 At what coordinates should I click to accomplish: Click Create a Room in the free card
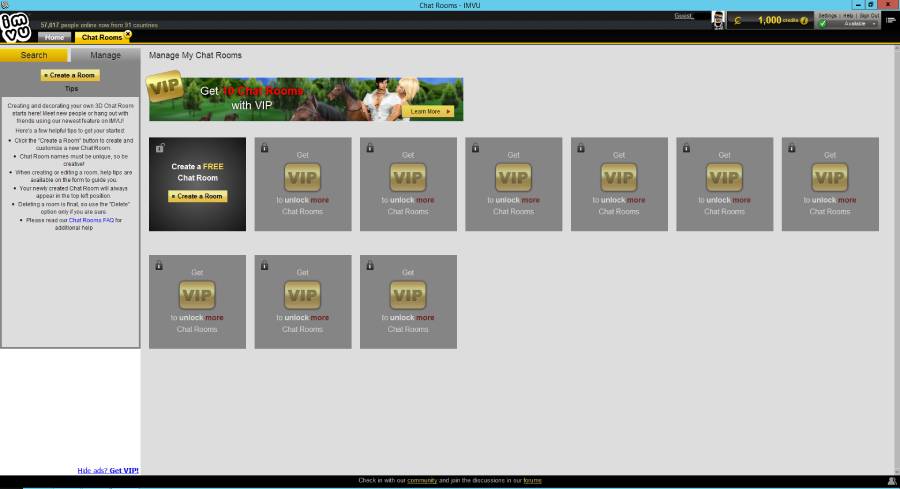click(197, 196)
